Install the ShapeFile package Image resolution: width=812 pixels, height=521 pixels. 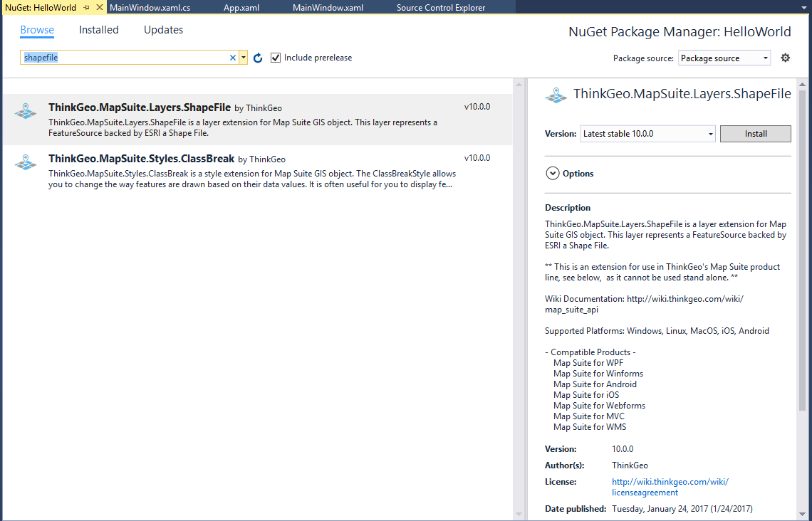point(755,133)
